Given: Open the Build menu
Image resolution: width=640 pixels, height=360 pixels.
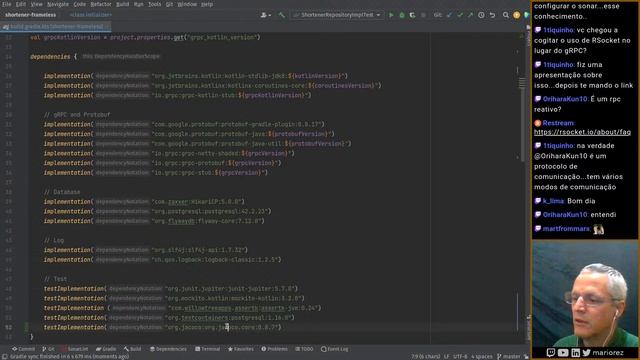Looking at the screenshot, I should pyautogui.click(x=122, y=4).
